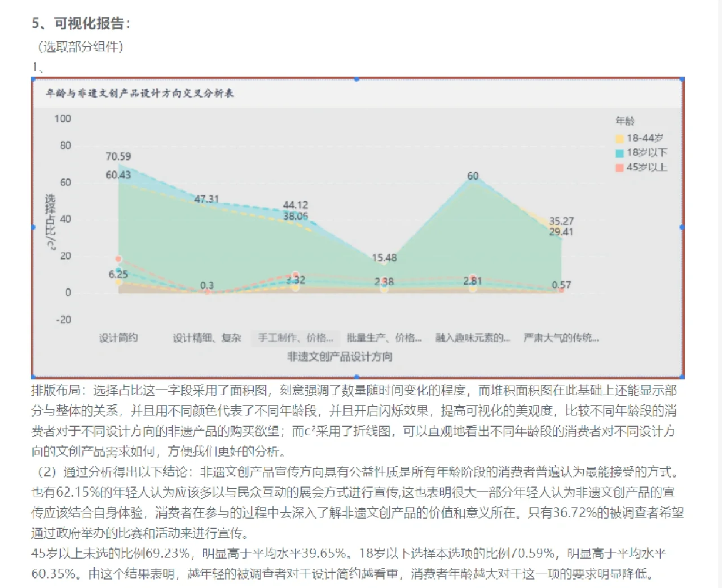722x588 pixels.
Task: Click the x-axis title 非遗文创产品设计方向
Action: coord(340,356)
